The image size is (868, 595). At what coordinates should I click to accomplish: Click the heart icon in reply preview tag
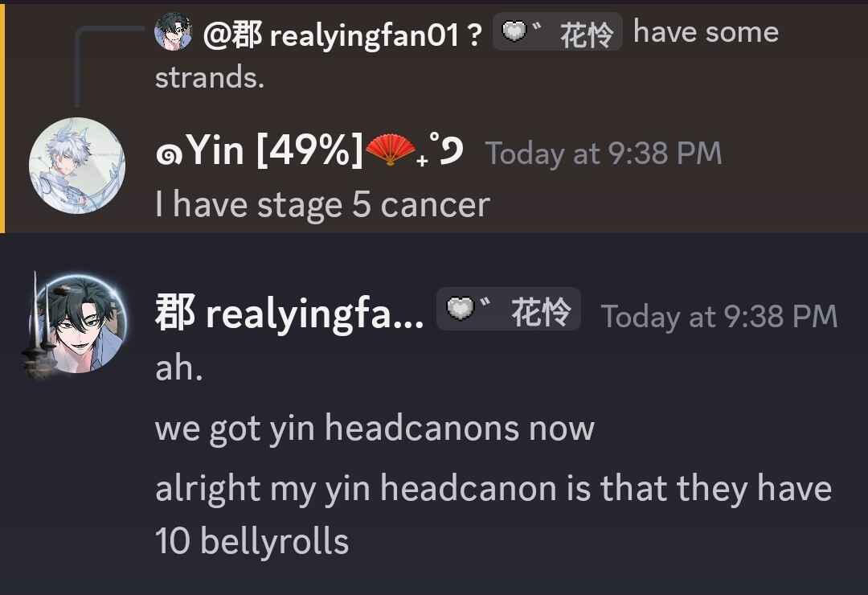pyautogui.click(x=514, y=31)
